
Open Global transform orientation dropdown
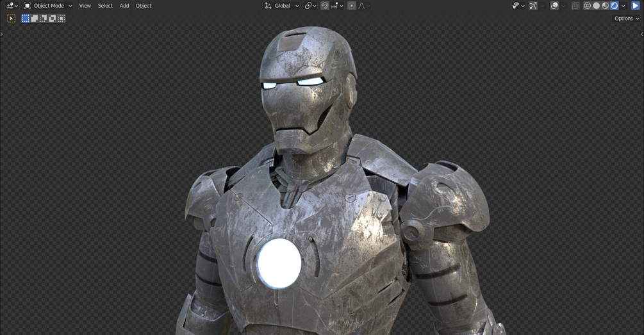point(282,6)
